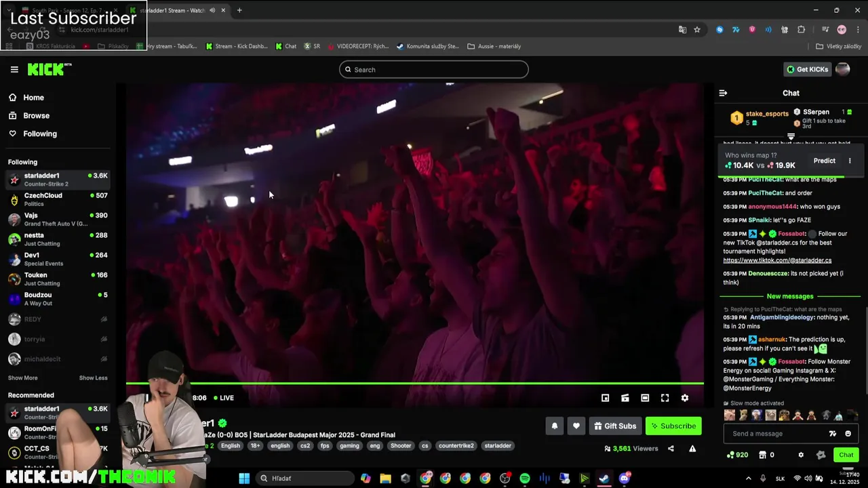The width and height of the screenshot is (868, 488).
Task: Open the CzechCloud channel
Action: click(58, 199)
